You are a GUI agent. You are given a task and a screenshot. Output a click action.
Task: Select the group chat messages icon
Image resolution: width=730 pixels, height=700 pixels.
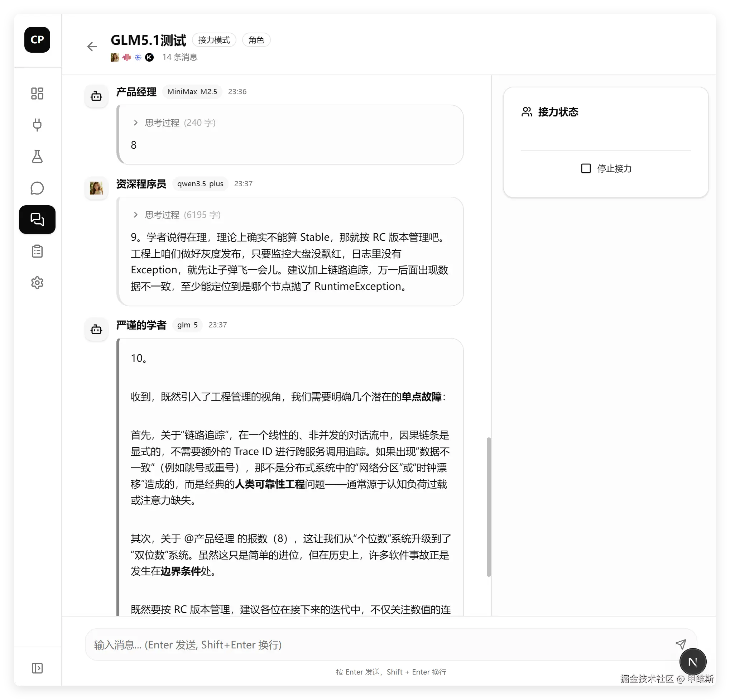(37, 220)
